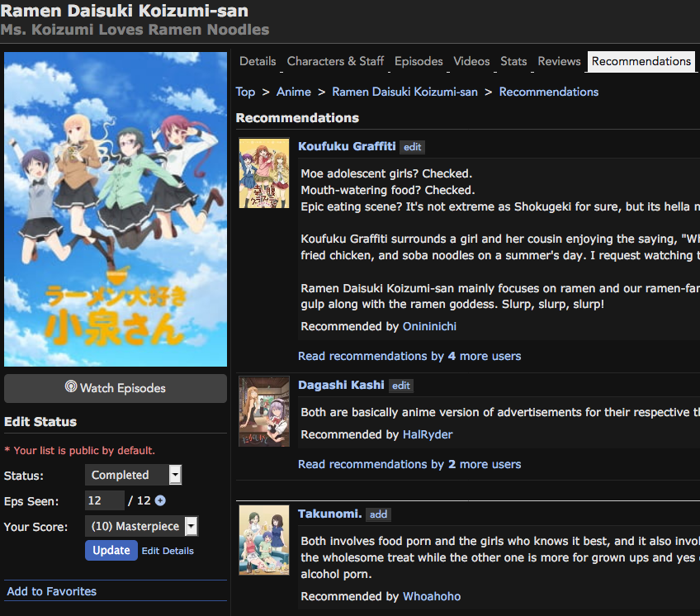This screenshot has width=700, height=616.
Task: Open the Your Score dropdown showing Masterpiece
Action: [141, 526]
